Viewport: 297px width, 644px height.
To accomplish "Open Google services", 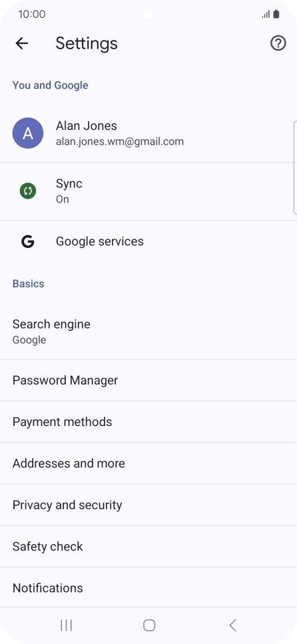I will (148, 241).
